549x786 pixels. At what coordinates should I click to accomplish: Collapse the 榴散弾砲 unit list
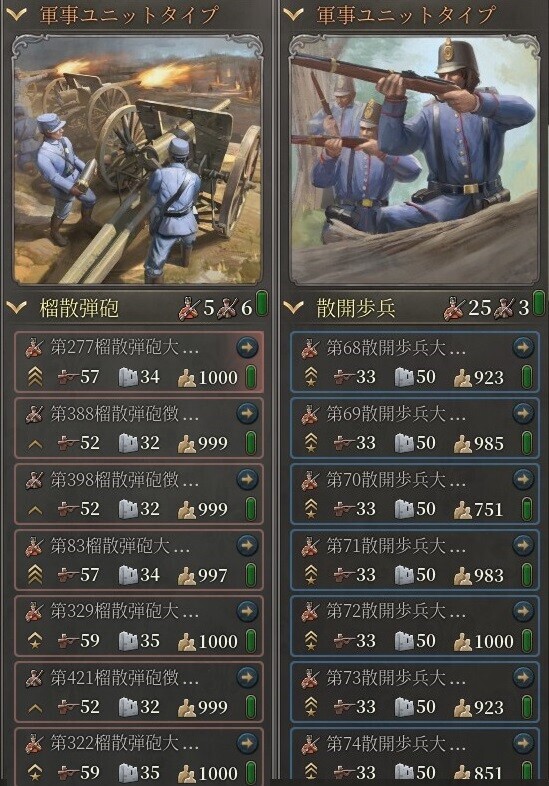click(17, 307)
